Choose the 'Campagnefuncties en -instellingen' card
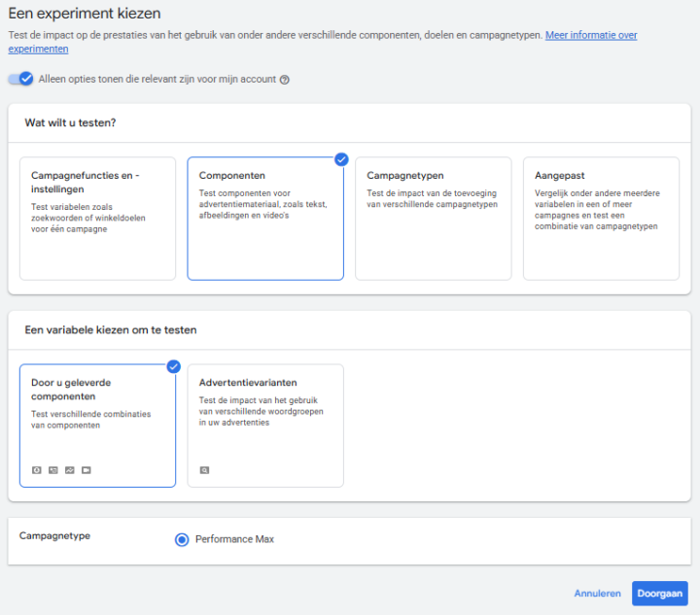Screen dimensions: 700x615 tap(98, 219)
